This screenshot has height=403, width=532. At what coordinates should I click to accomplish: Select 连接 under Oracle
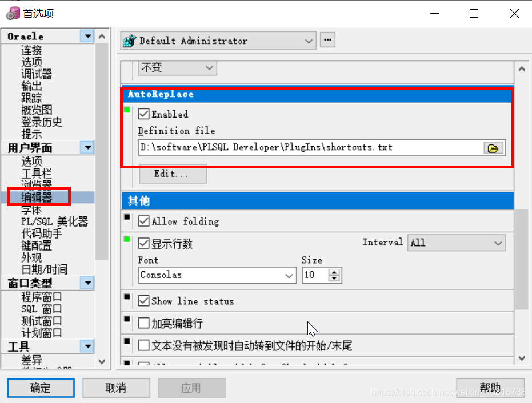(x=31, y=50)
